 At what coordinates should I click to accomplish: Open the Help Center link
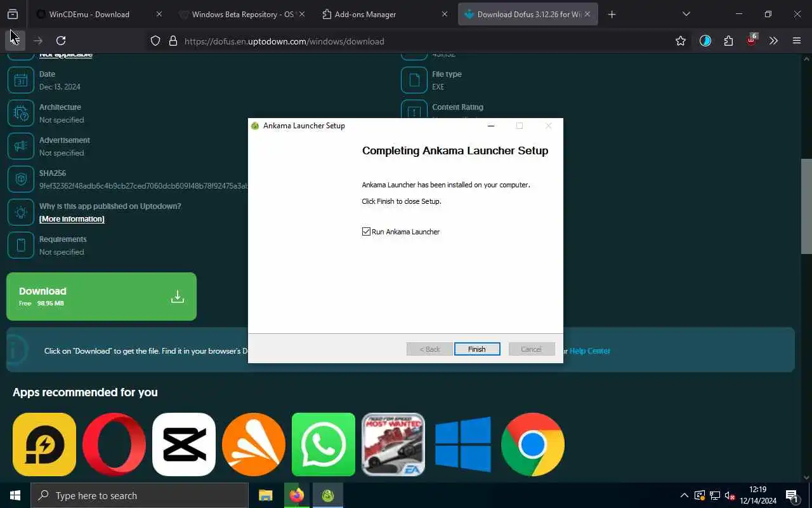[589, 351]
